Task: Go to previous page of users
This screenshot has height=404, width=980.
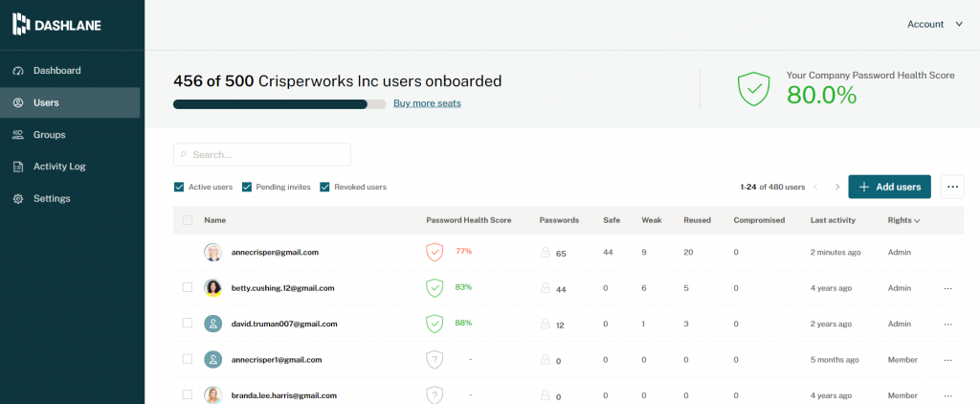Action: point(815,187)
